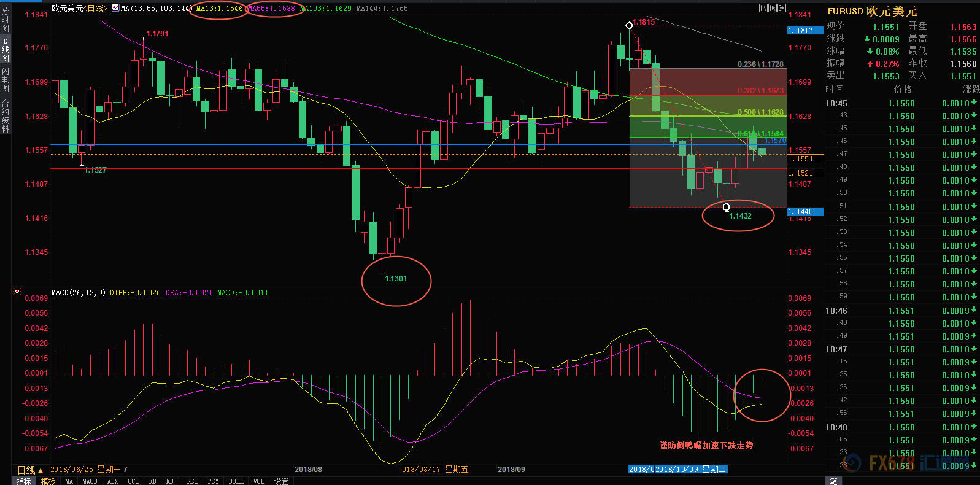Switch indicator to BOLL
Image resolution: width=980 pixels, height=485 pixels.
coord(236,481)
